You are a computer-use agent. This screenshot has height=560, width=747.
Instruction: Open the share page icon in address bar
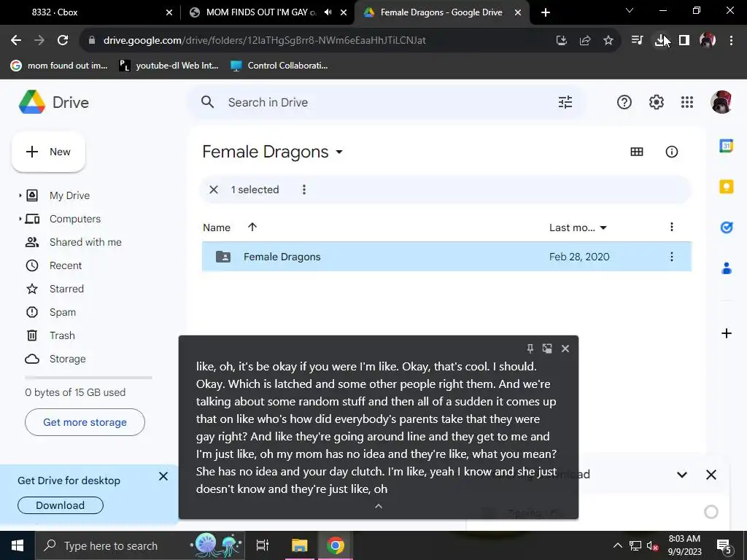pyautogui.click(x=585, y=41)
